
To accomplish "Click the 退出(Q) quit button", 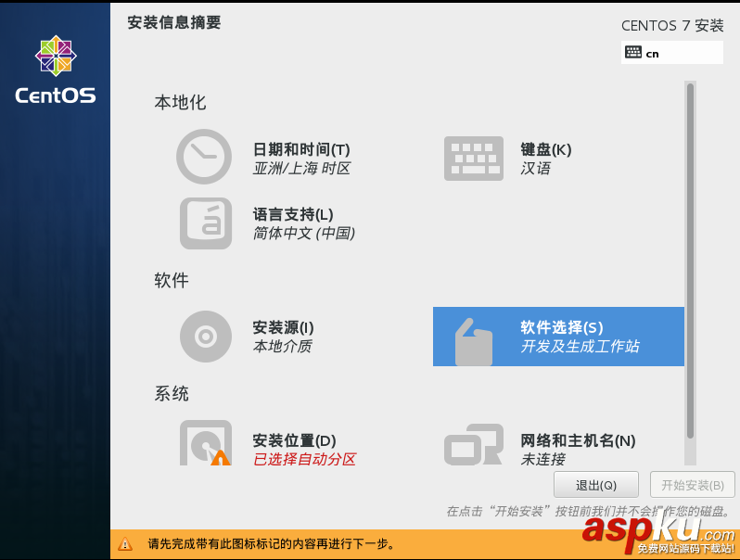I will tap(596, 485).
